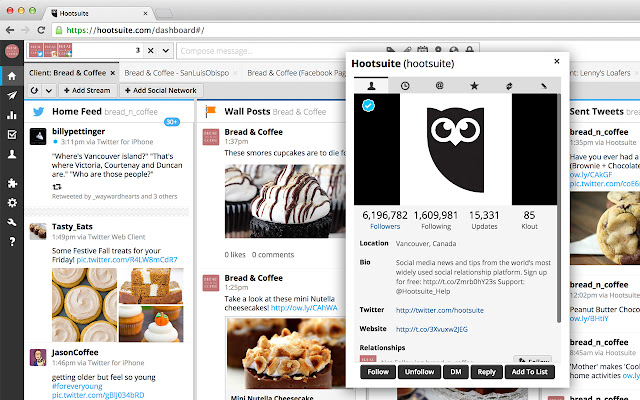This screenshot has height=400, width=640.
Task: Select the Twitter Bread & Coffee profile avatar
Action: 36,50
